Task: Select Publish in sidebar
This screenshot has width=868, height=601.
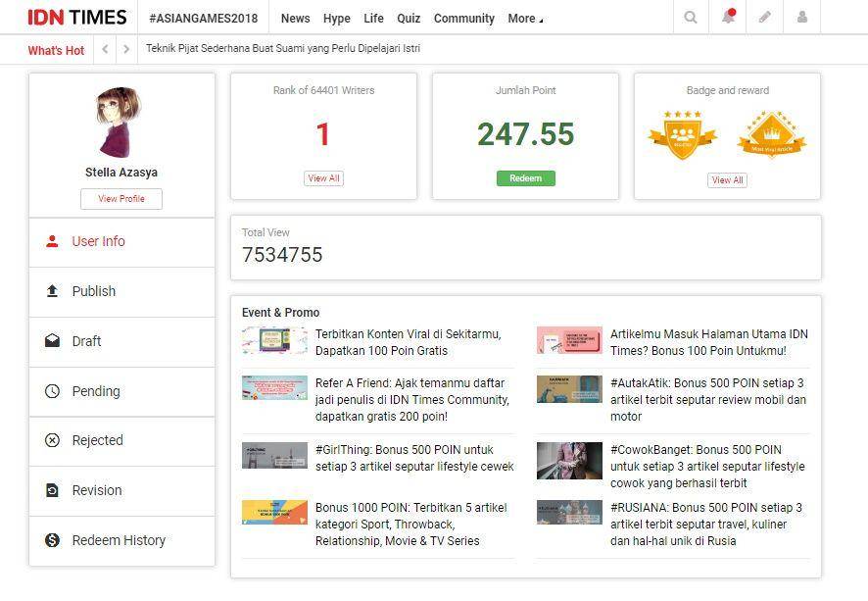Action: point(121,291)
